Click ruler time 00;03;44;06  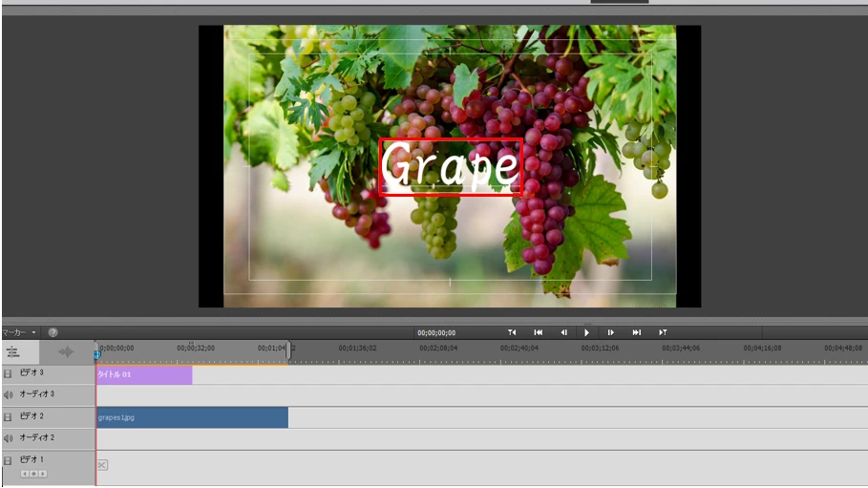(x=681, y=348)
